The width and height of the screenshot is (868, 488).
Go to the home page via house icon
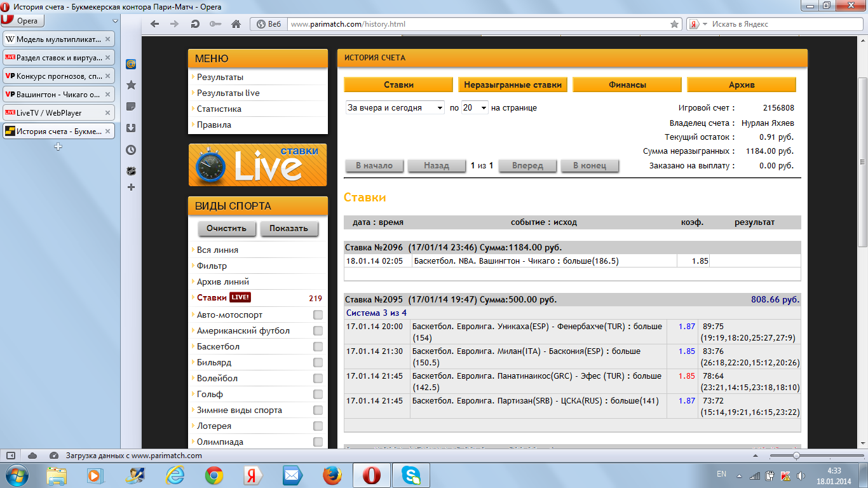[236, 24]
